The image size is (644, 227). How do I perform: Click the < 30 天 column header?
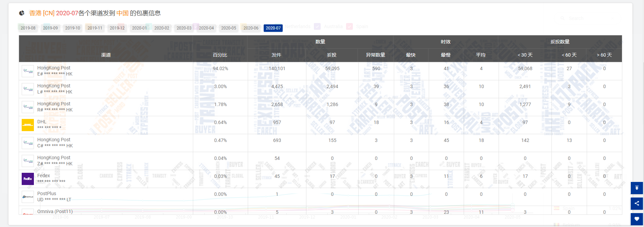coord(525,55)
